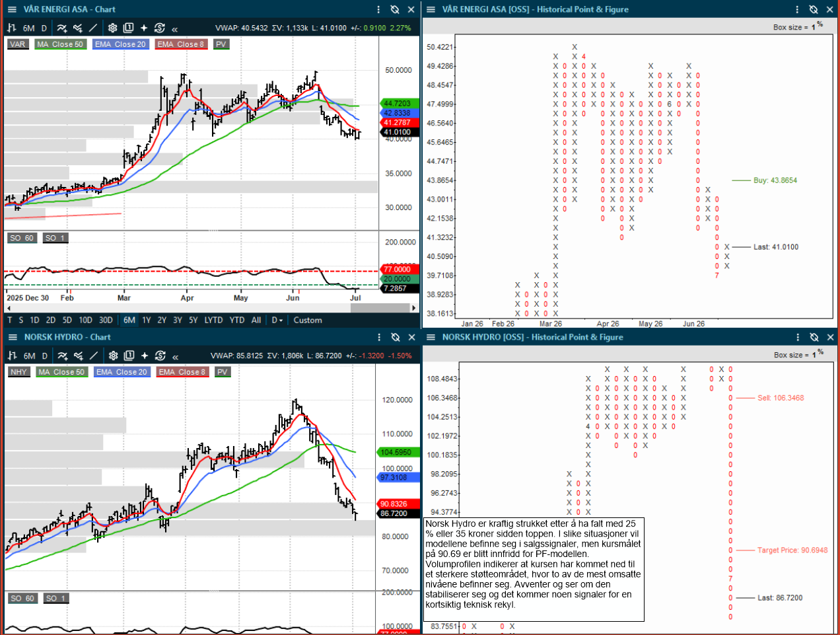
Task: Open hamburger menu of VÅR ENERGI chart
Action: pos(11,9)
